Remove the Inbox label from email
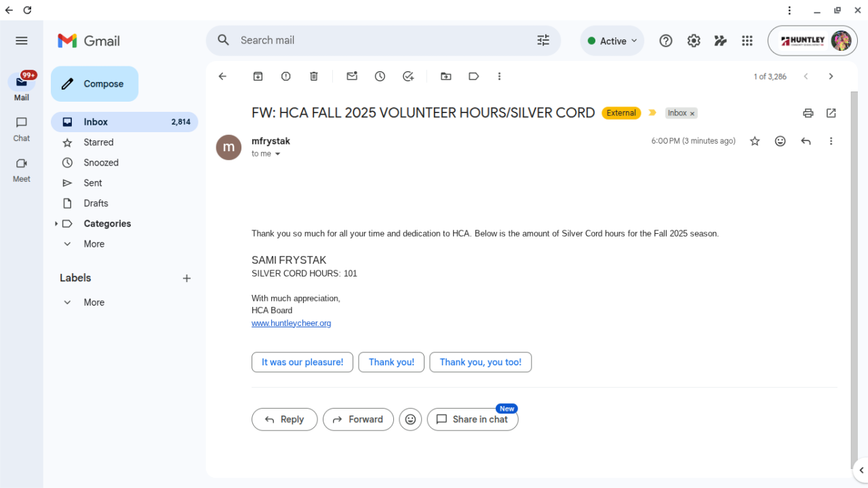 (x=692, y=114)
